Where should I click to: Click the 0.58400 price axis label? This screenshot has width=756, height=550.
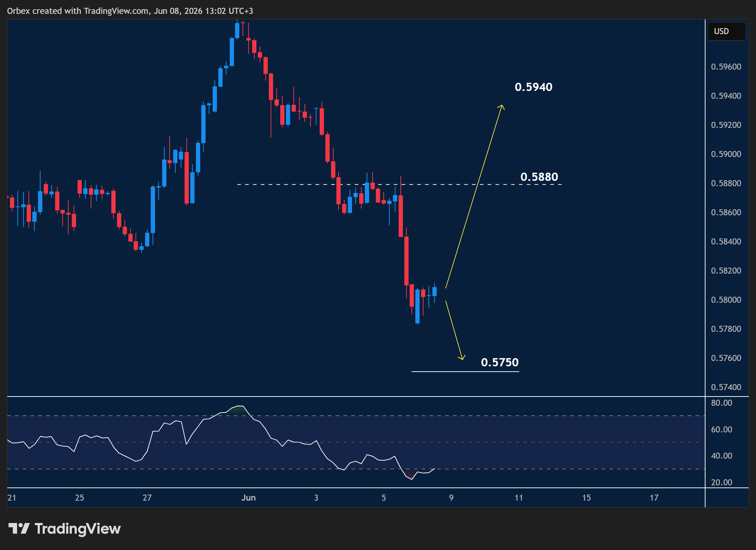pos(726,242)
